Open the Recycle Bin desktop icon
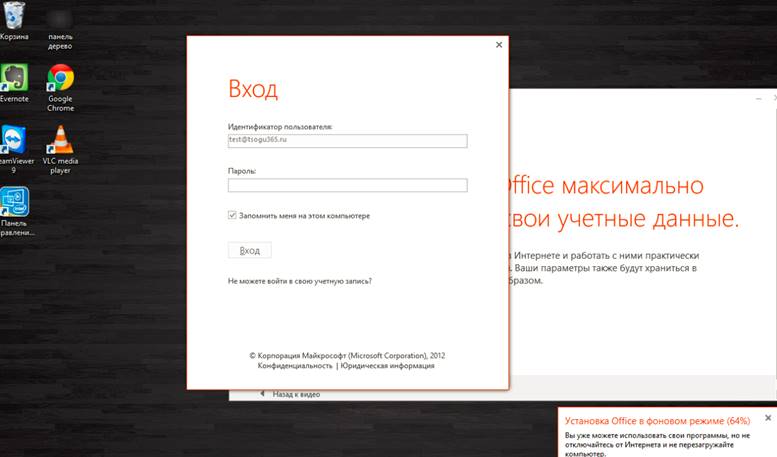 point(14,21)
